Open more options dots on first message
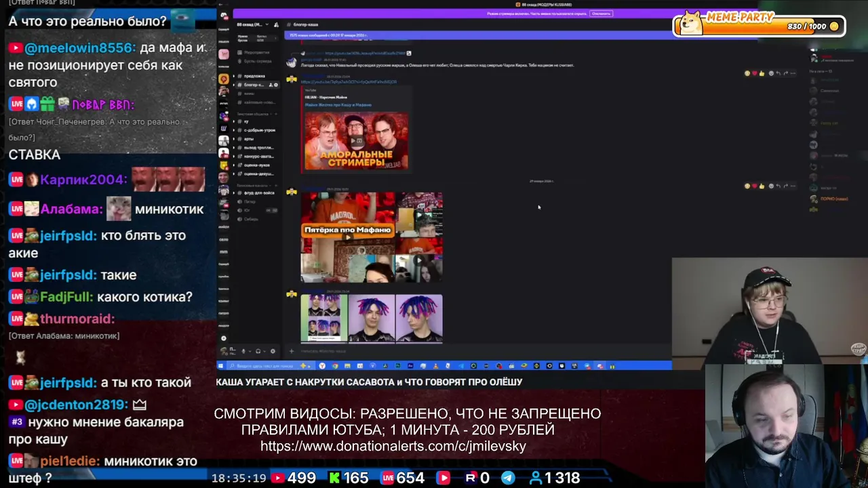This screenshot has height=488, width=868. point(793,73)
